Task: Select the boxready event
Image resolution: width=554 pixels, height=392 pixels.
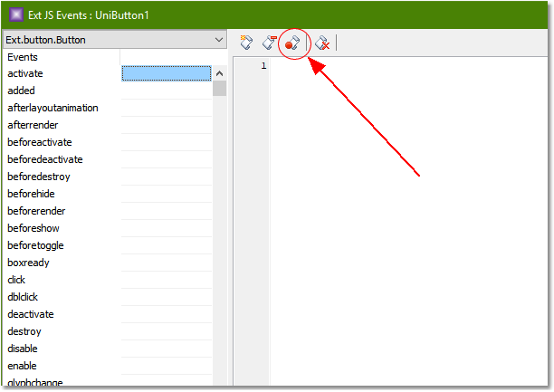Action: click(x=27, y=263)
